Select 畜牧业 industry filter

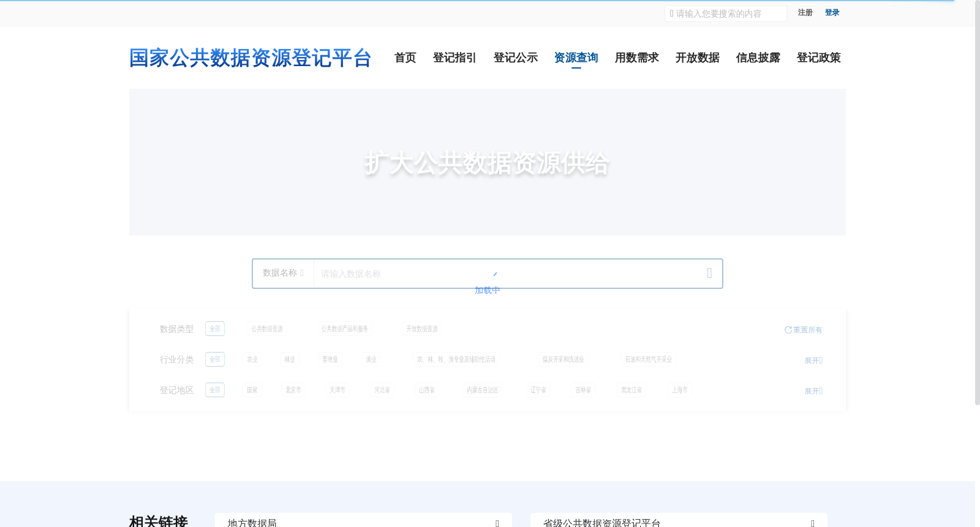[x=330, y=359]
